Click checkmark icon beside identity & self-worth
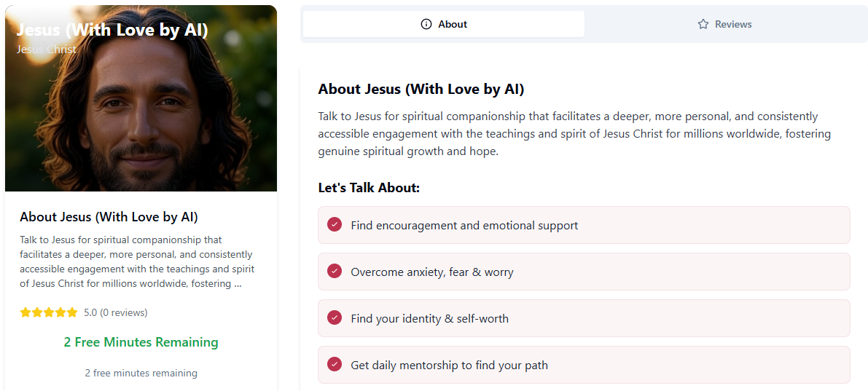 [335, 317]
